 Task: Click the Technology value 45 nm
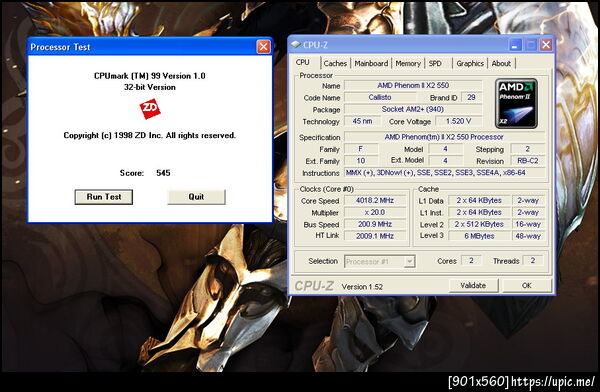[362, 121]
